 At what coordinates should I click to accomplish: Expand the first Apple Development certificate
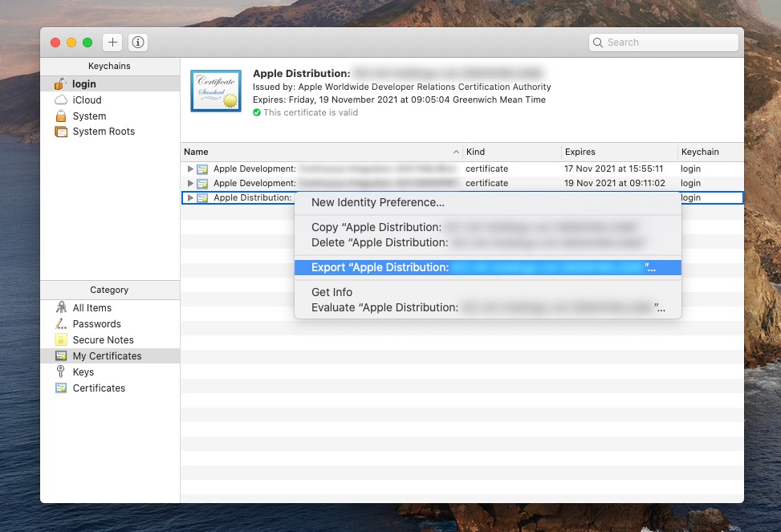189,169
